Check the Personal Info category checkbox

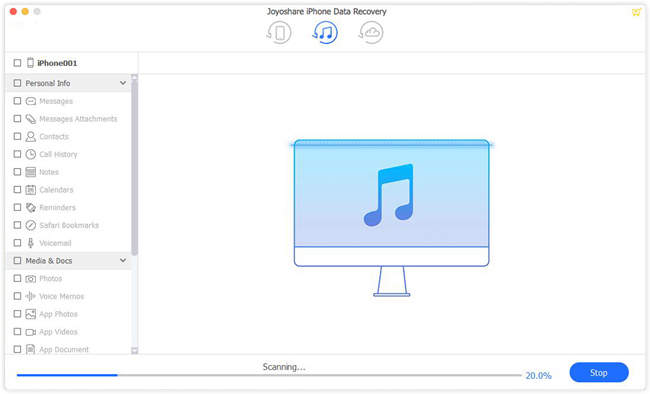[17, 83]
